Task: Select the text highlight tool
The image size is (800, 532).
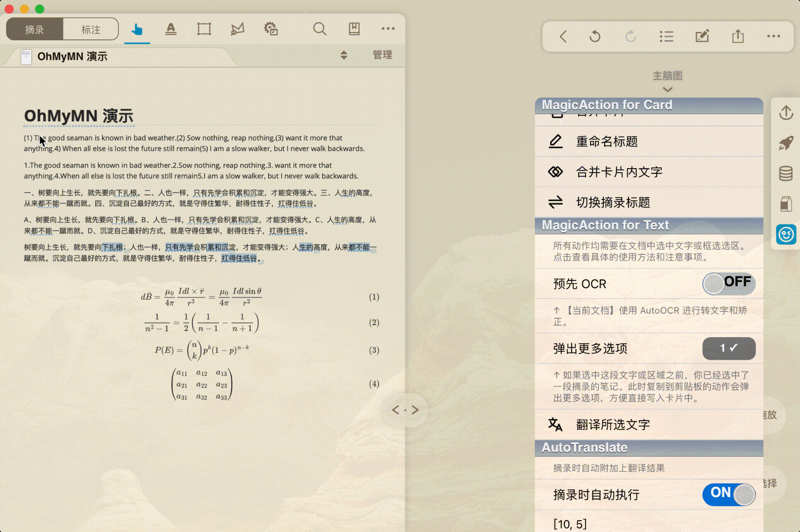Action: pyautogui.click(x=171, y=29)
